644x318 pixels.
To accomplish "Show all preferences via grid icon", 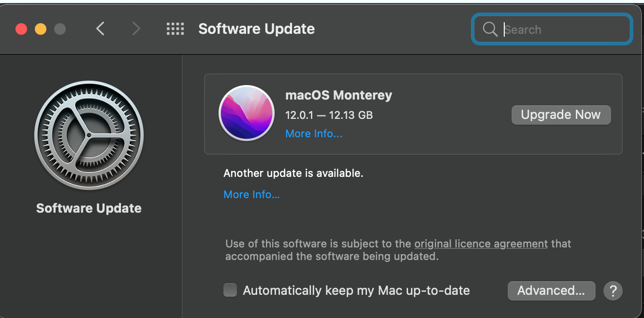I will click(175, 29).
